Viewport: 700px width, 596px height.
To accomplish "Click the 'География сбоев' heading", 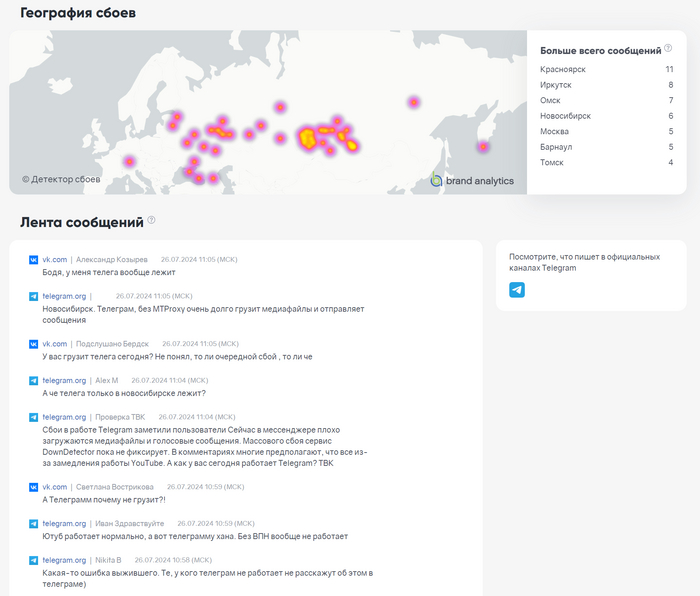I will (78, 13).
